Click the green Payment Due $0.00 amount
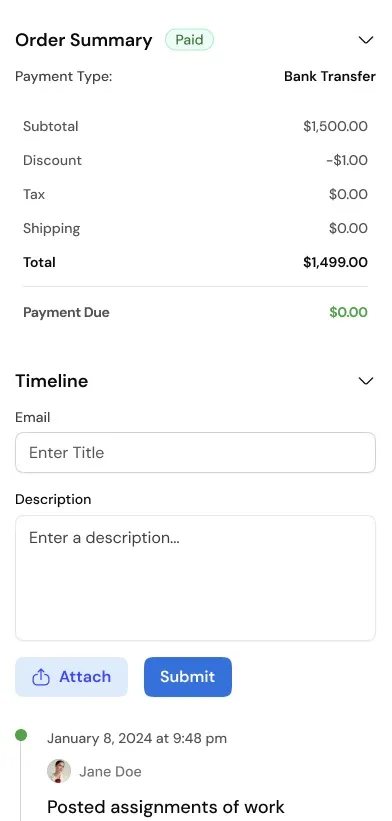 (x=349, y=313)
